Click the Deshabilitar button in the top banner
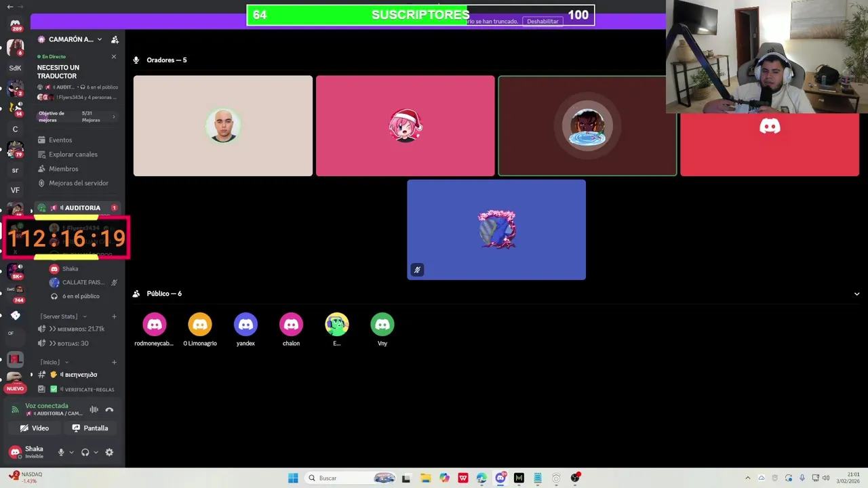 pyautogui.click(x=542, y=21)
